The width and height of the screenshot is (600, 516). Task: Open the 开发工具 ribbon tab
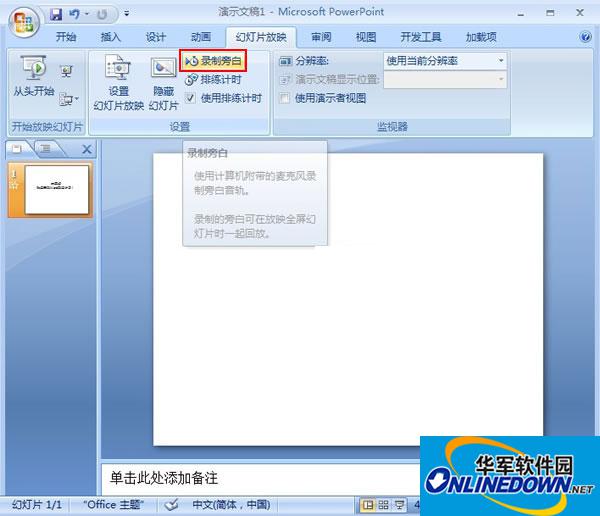pyautogui.click(x=421, y=37)
